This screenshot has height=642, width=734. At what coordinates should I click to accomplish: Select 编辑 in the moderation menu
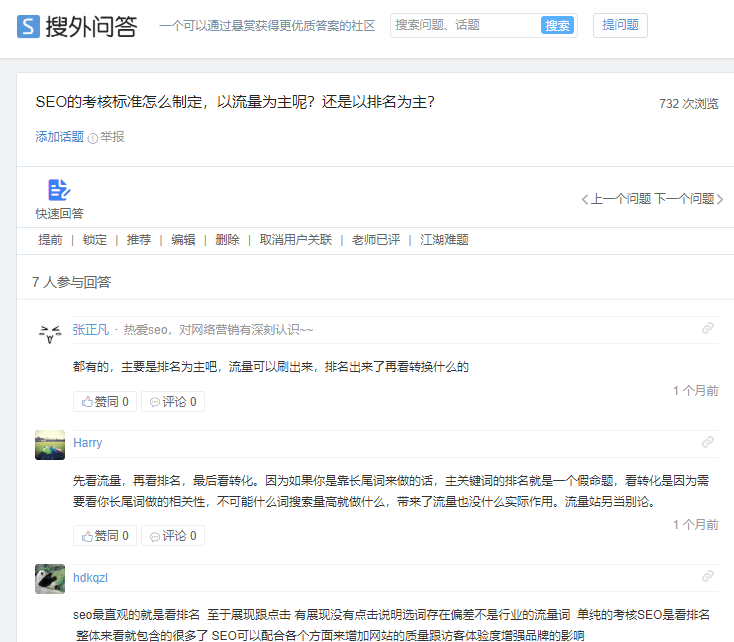183,240
